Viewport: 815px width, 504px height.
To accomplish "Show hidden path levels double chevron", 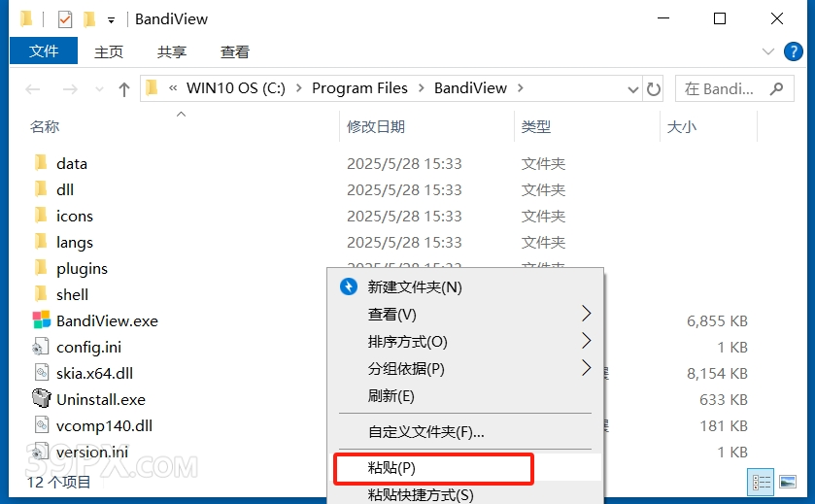I will [x=173, y=88].
